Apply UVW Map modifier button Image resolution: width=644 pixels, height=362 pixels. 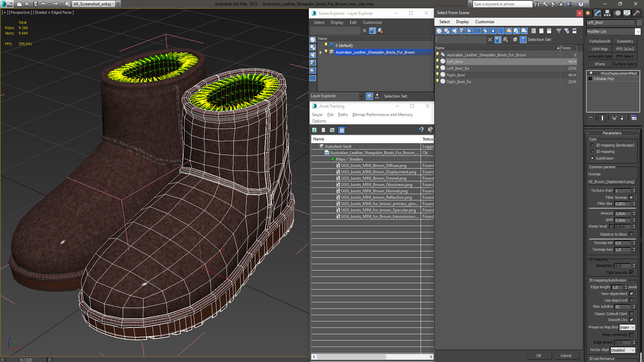(599, 49)
